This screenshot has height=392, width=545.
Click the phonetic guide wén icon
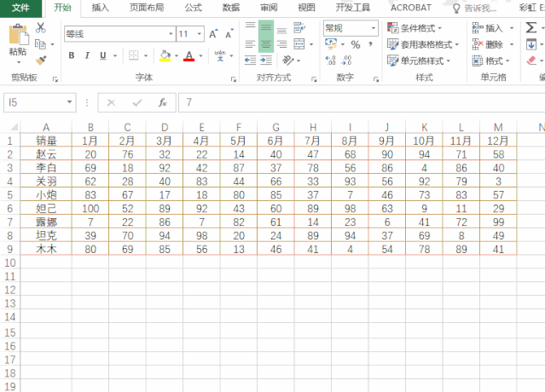pos(220,55)
